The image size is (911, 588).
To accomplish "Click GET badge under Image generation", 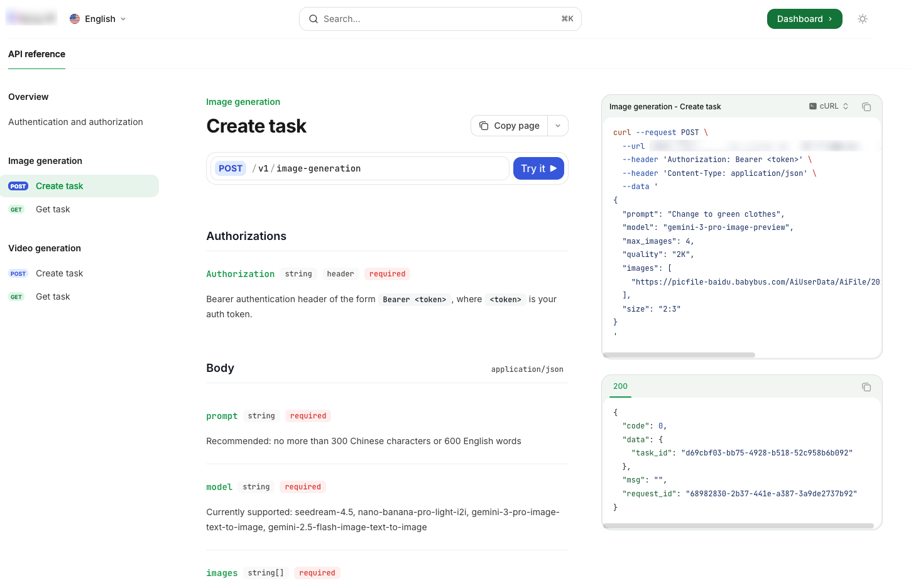I will click(16, 210).
